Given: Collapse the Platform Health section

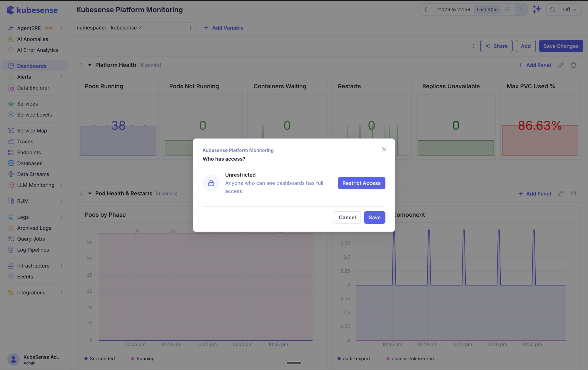Looking at the screenshot, I should [90, 65].
